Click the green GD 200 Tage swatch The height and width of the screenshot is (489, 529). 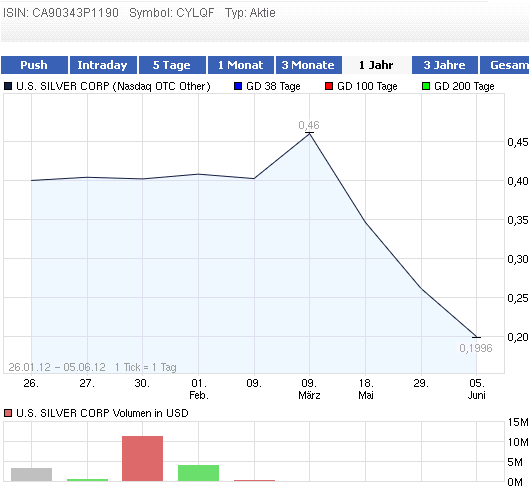(x=426, y=86)
